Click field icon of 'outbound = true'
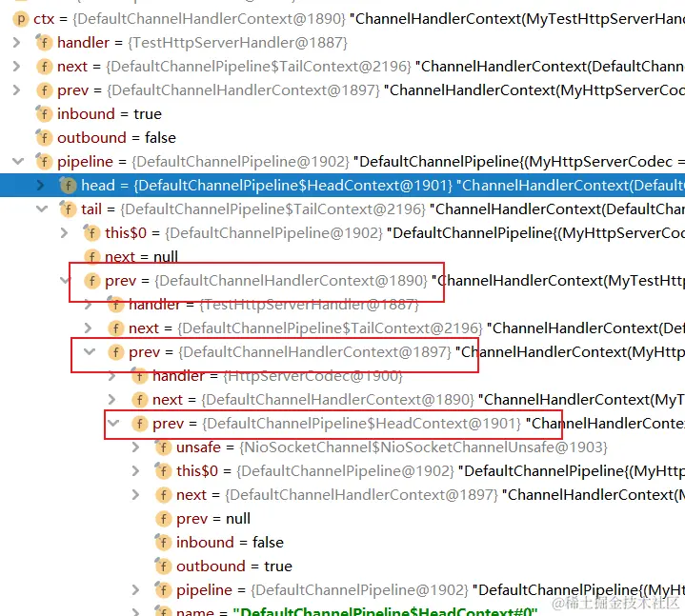685x616 pixels. [x=163, y=566]
